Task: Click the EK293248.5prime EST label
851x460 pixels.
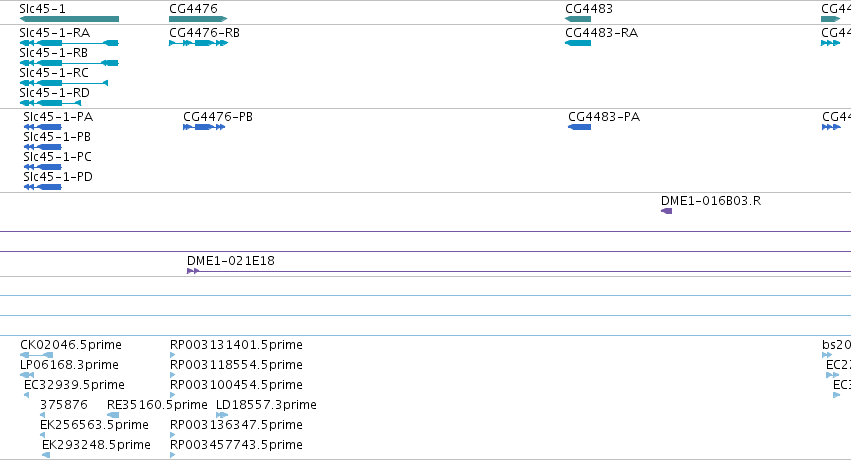Action: pyautogui.click(x=96, y=445)
